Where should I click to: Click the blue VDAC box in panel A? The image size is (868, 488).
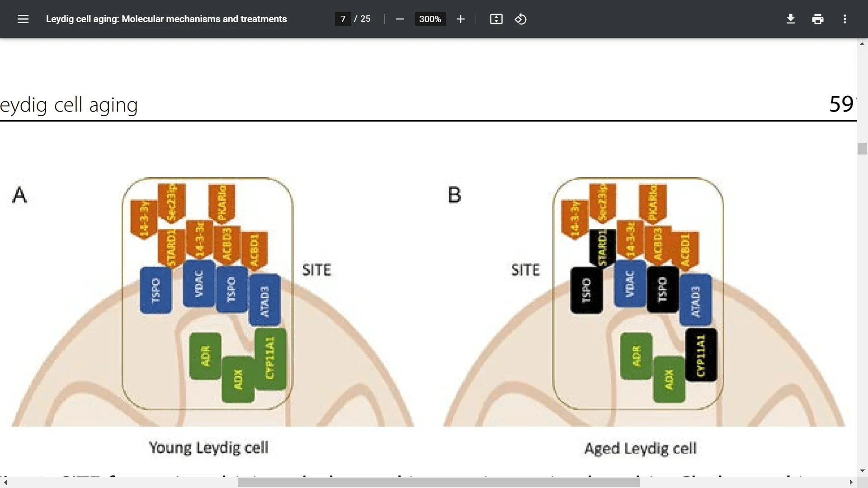tap(199, 284)
